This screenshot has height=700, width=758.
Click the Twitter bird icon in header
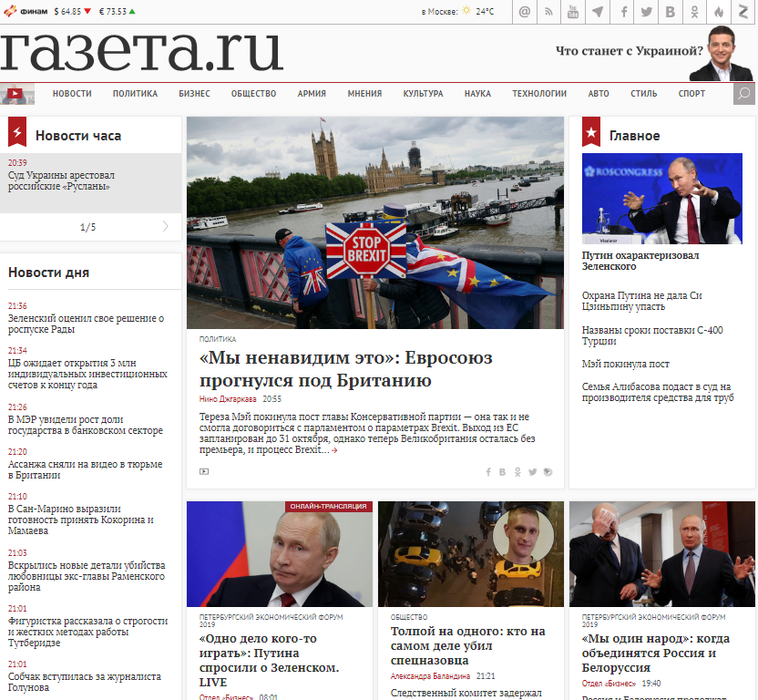pos(647,12)
